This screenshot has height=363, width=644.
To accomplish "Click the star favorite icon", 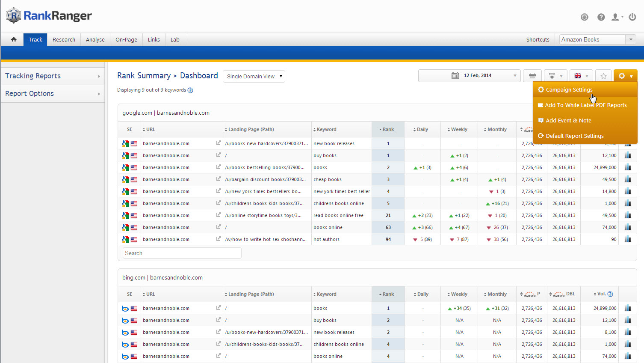I will coord(603,76).
